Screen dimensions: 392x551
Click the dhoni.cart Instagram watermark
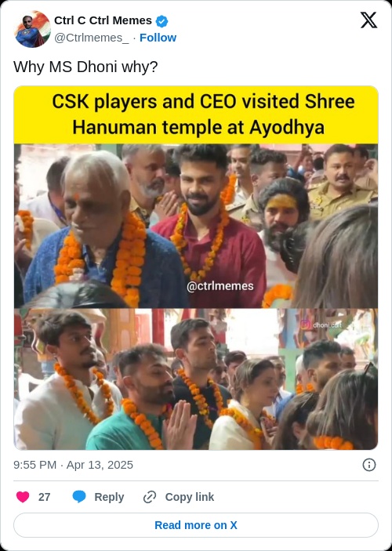click(321, 325)
